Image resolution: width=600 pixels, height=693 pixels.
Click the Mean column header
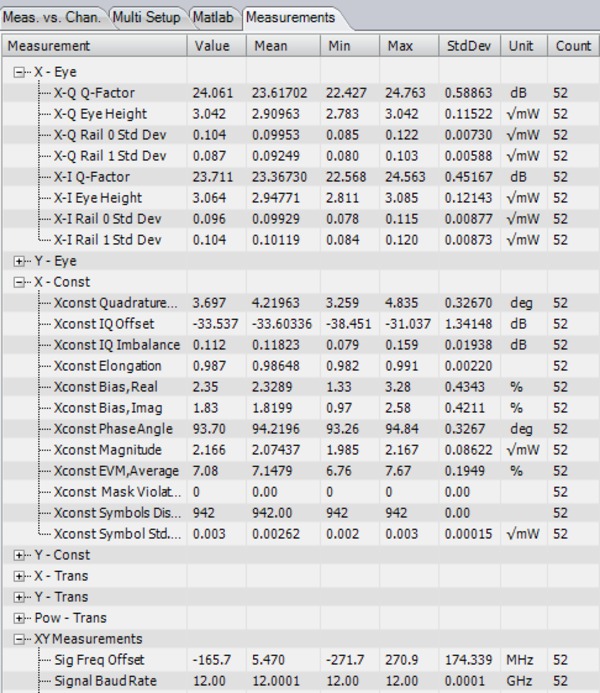(271, 46)
